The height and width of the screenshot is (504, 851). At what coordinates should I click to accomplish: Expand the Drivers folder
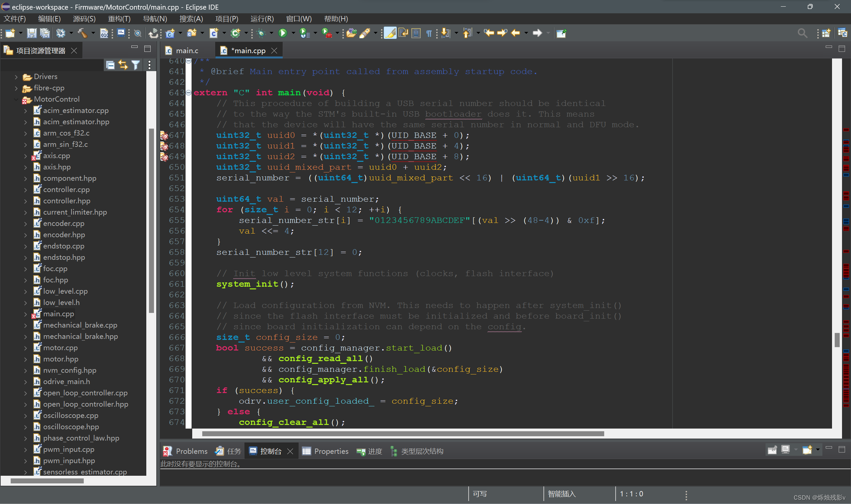tap(16, 77)
